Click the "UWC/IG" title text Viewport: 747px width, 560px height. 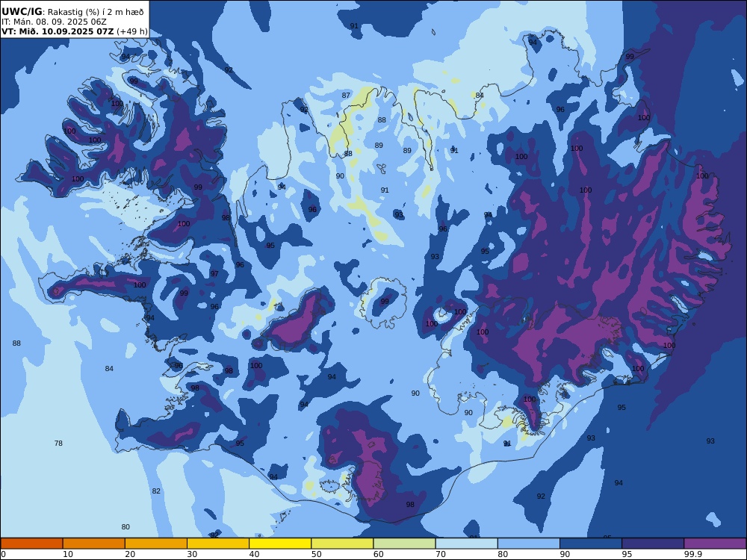click(22, 12)
